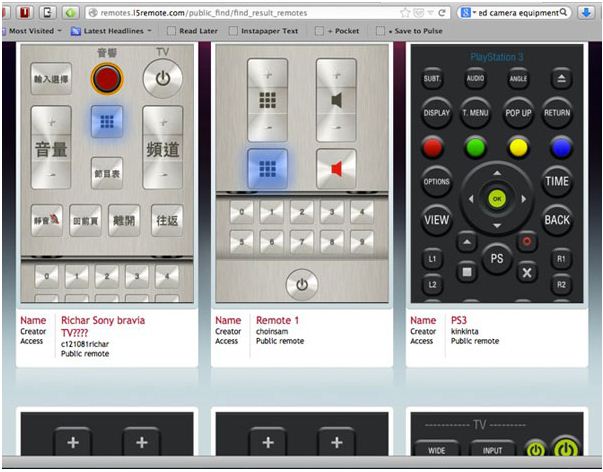Click the DISPLAY button on PS3 remote

(x=436, y=113)
